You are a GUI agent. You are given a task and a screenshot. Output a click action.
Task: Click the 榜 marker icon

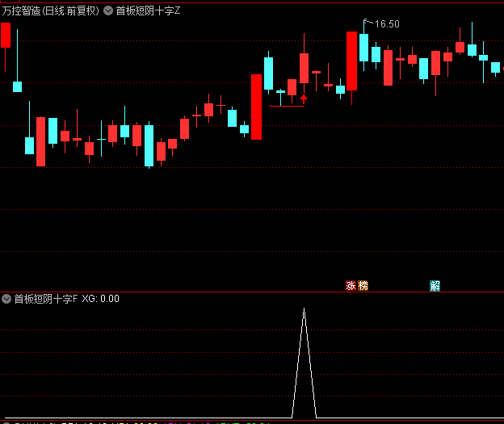pyautogui.click(x=363, y=285)
